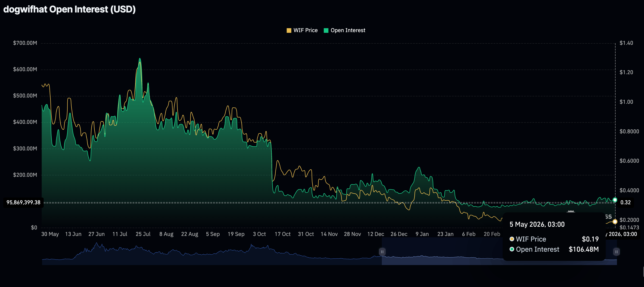
Task: Click the 31 Oct date label
Action: 306,234
